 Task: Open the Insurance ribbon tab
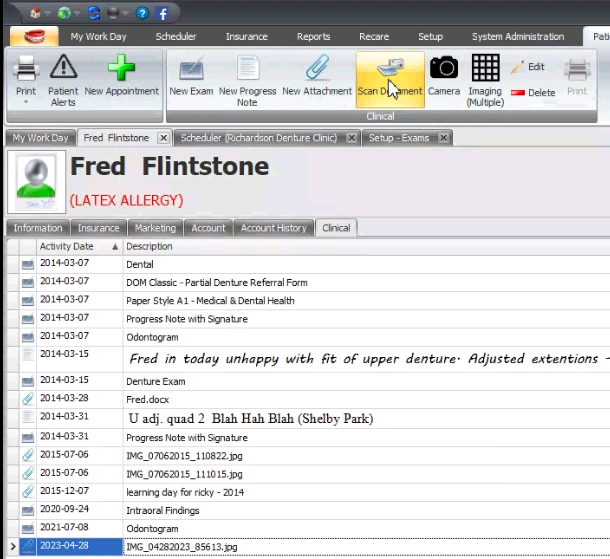coord(247,37)
